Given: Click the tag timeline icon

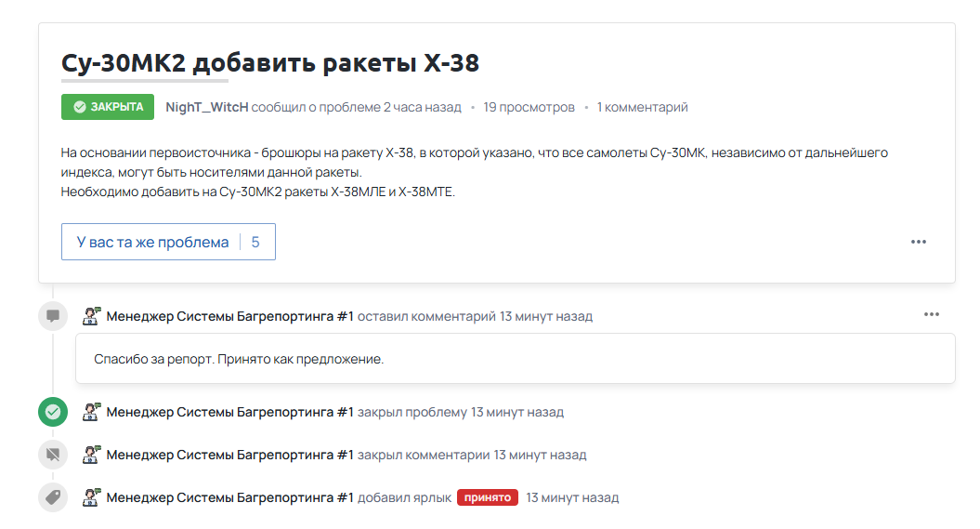Looking at the screenshot, I should coord(53,497).
